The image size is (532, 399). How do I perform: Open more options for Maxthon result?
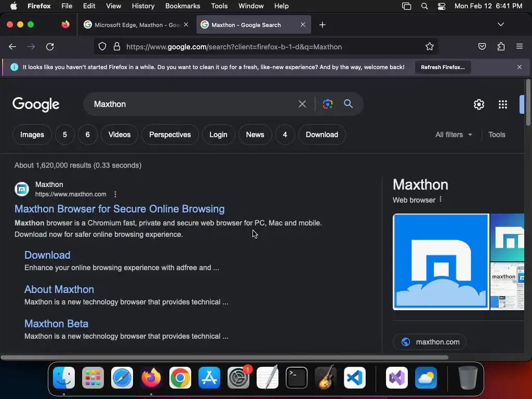[x=115, y=194]
